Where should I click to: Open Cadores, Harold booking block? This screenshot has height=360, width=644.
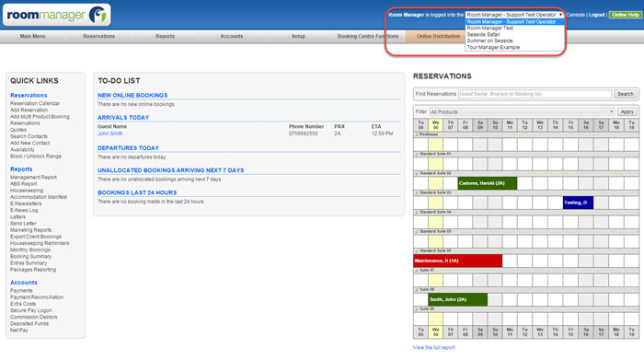coord(487,183)
